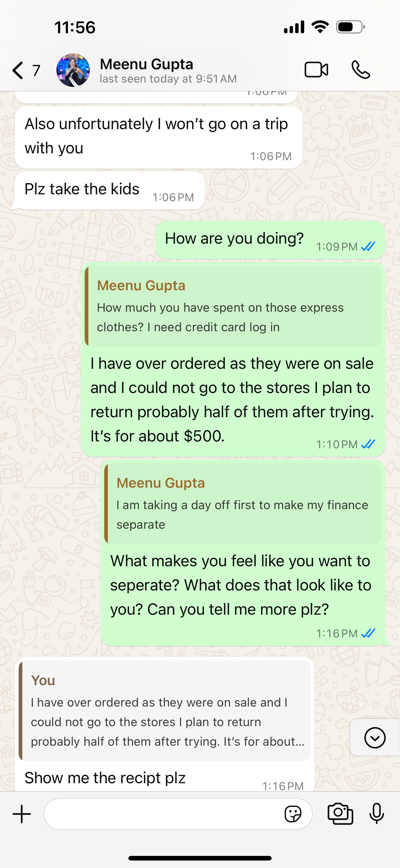Tap the 'How are you doing?' message
Viewport: 400px width, 868px height.
[x=234, y=239]
